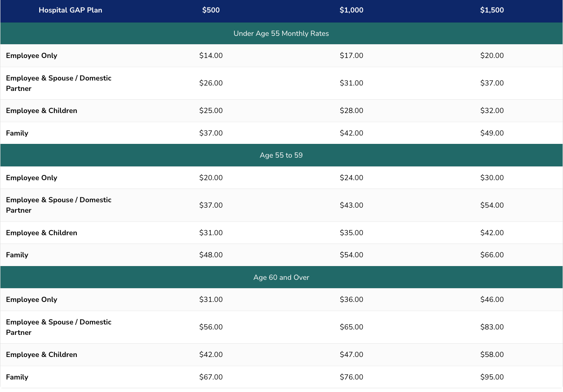Select the $58.00 Employee & Children rate

(492, 354)
